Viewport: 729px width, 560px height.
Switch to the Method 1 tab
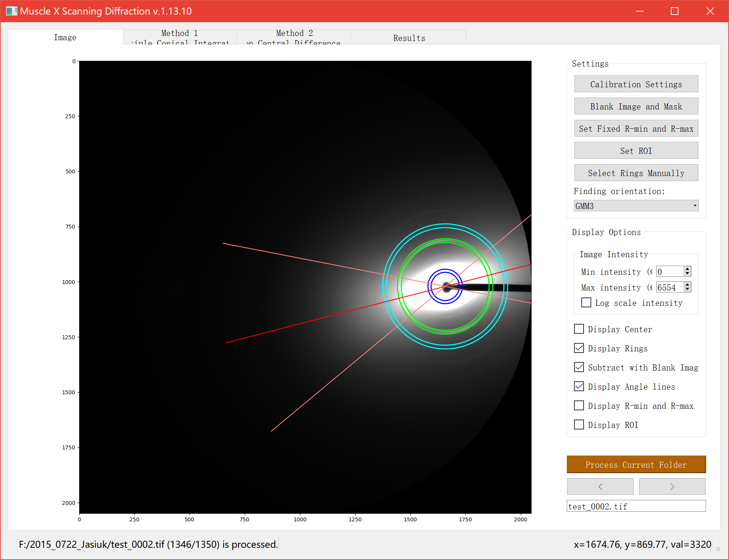[180, 38]
